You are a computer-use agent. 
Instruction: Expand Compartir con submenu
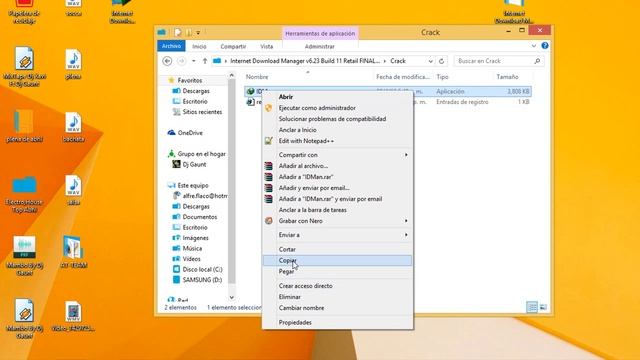(x=337, y=155)
